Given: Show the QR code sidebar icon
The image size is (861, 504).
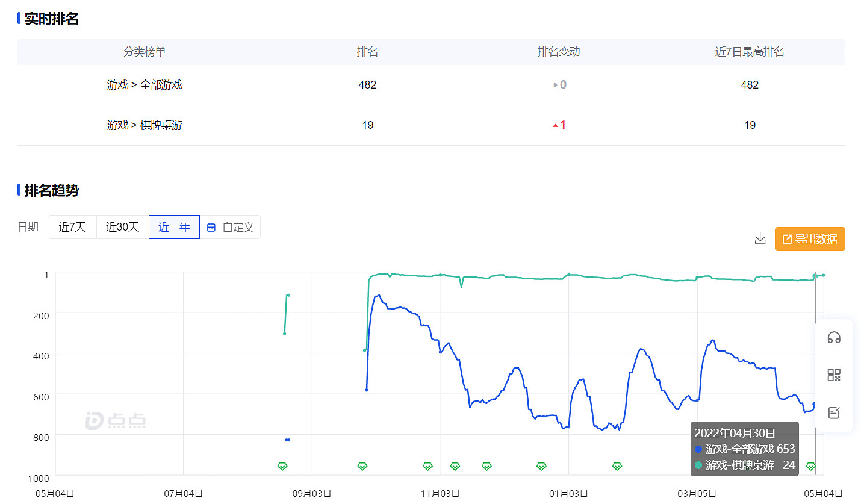Looking at the screenshot, I should [x=834, y=375].
